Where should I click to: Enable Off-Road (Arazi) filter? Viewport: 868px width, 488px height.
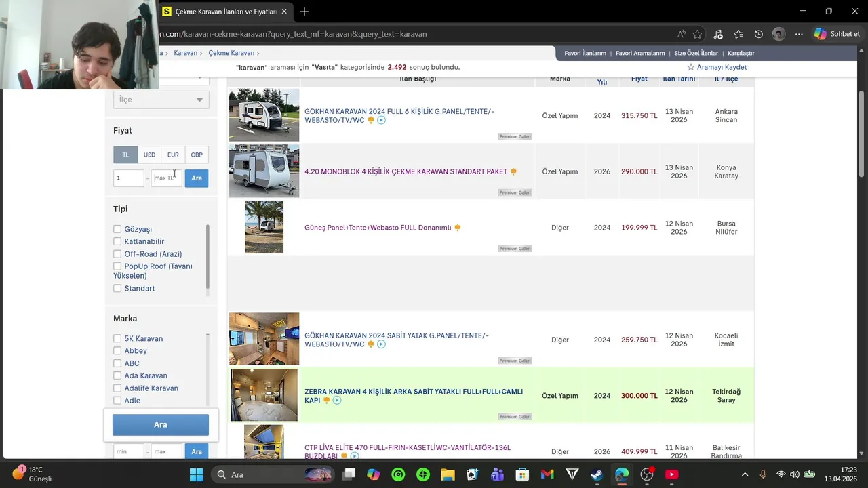pyautogui.click(x=117, y=254)
